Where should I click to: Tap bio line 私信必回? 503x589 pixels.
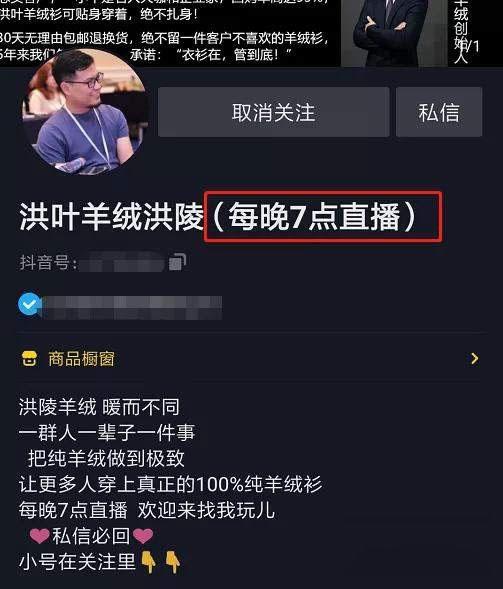[91, 536]
